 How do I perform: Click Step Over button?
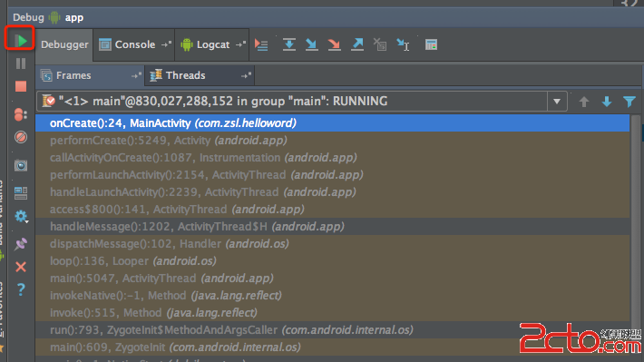pos(289,44)
